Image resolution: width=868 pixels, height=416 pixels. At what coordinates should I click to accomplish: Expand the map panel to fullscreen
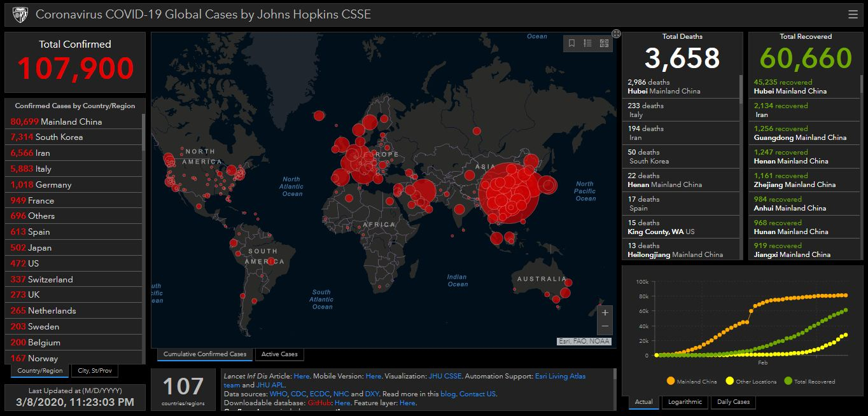616,34
